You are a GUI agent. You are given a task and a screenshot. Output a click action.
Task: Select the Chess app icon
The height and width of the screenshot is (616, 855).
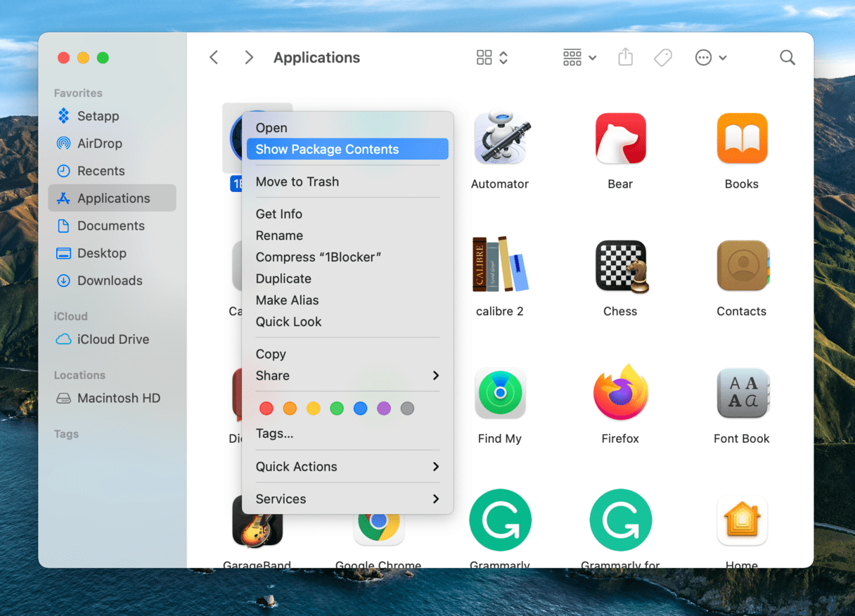(622, 267)
